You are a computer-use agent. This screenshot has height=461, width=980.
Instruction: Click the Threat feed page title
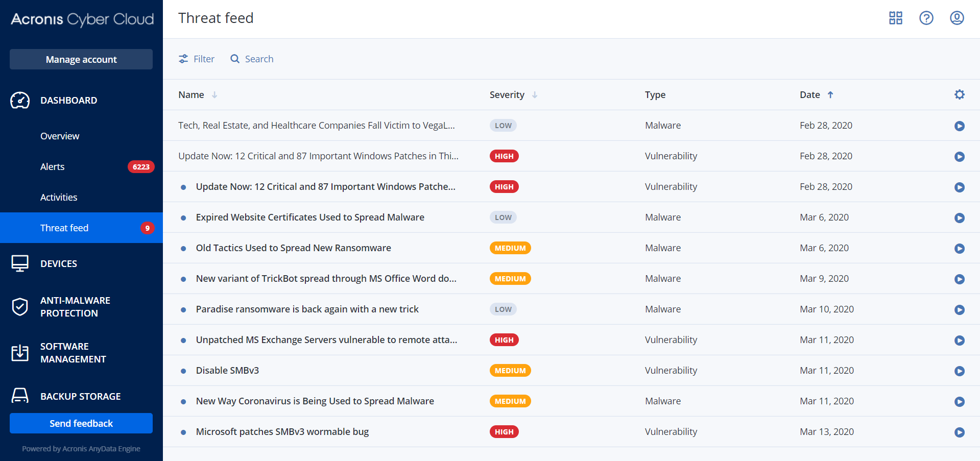click(x=216, y=18)
